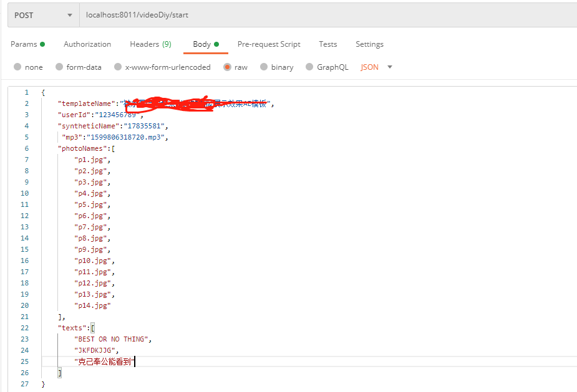Click the "p12.jpg" entry
Screen dimensions: 577x392
[93, 283]
